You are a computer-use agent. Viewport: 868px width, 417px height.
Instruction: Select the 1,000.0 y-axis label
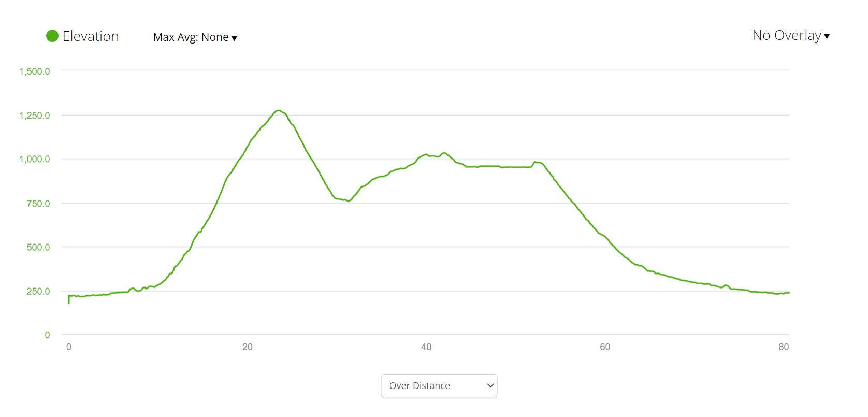tap(35, 159)
